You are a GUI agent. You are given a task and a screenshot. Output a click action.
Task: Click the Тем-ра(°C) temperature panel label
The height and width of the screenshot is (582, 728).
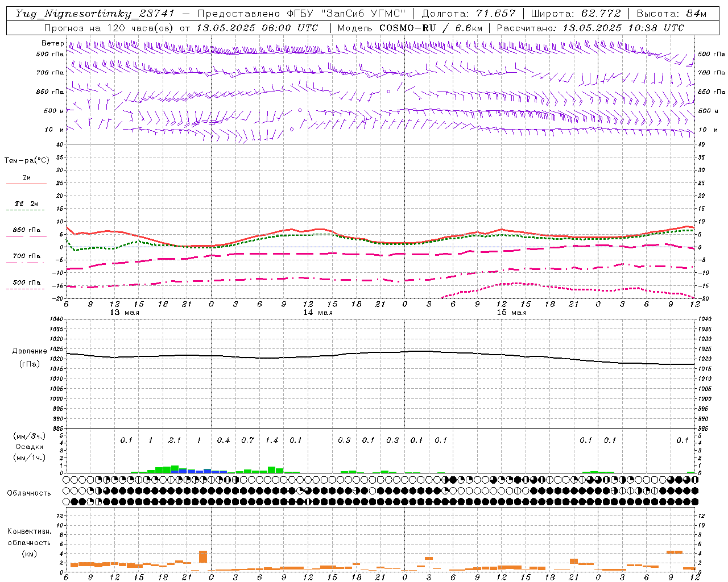tap(27, 161)
